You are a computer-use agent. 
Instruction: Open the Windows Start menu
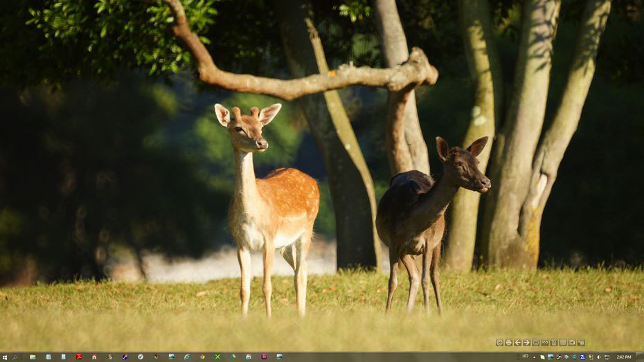tap(4, 357)
